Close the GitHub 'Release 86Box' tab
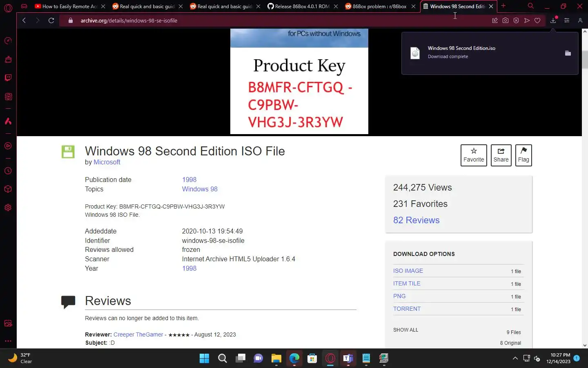Image resolution: width=588 pixels, height=368 pixels. point(336,6)
